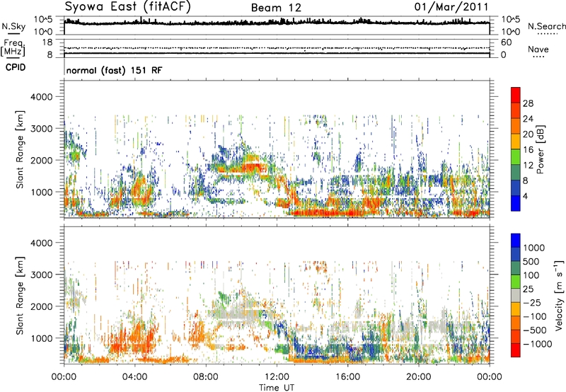Click 'Slant Range [km]' label of velocity panel
Image resolution: width=566 pixels, height=392 pixels.
coord(20,295)
